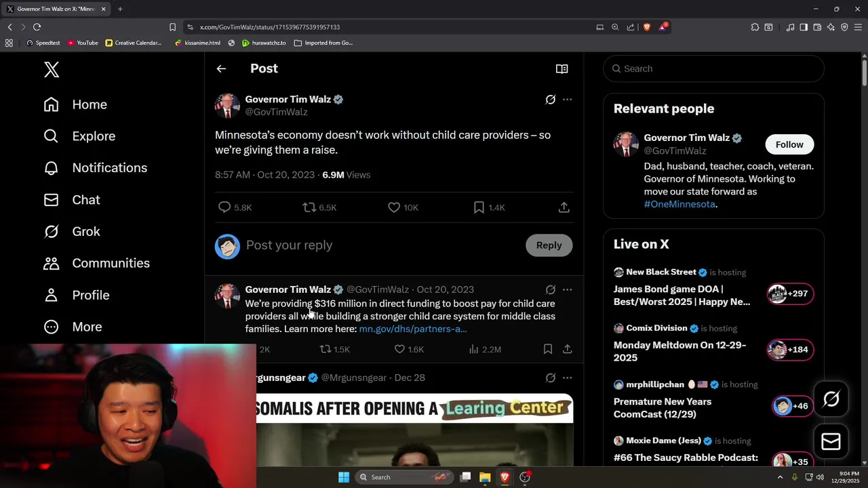Open the mn.gov/dhs/partners link
This screenshot has width=868, height=488.
click(x=413, y=329)
